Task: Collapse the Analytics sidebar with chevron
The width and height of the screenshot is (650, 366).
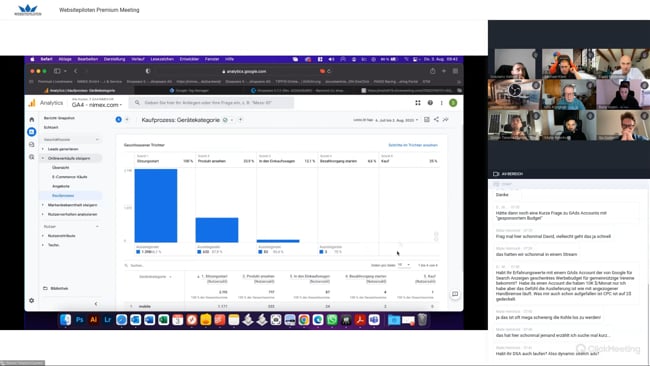Action: click(x=96, y=303)
